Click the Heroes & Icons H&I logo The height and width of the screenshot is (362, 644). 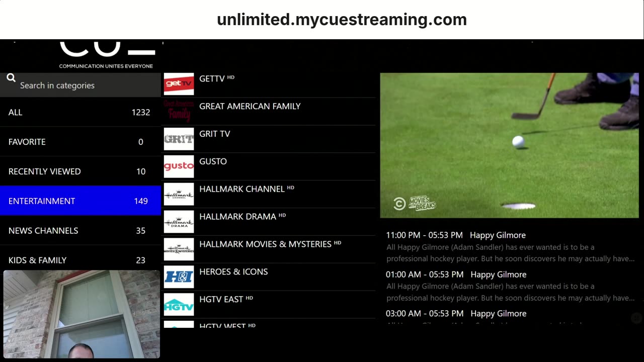(179, 277)
